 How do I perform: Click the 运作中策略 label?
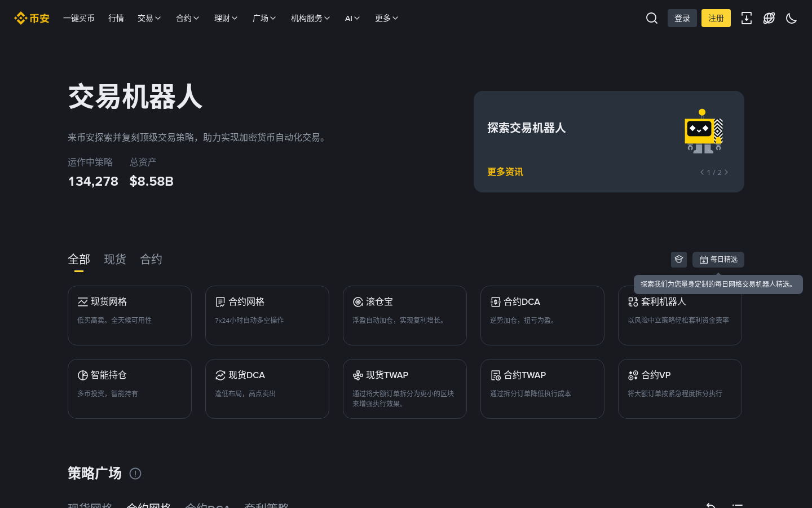click(x=90, y=162)
